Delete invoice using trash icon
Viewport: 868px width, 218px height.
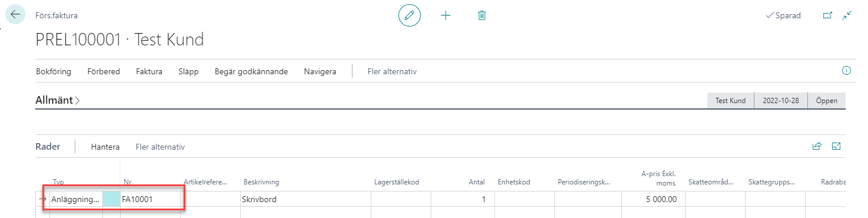(482, 15)
